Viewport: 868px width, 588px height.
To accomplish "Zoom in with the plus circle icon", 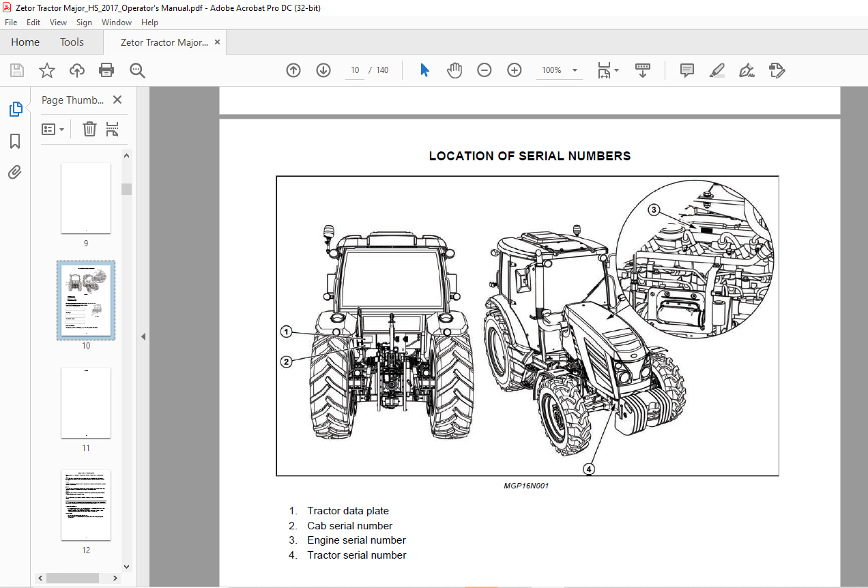I will [x=515, y=70].
